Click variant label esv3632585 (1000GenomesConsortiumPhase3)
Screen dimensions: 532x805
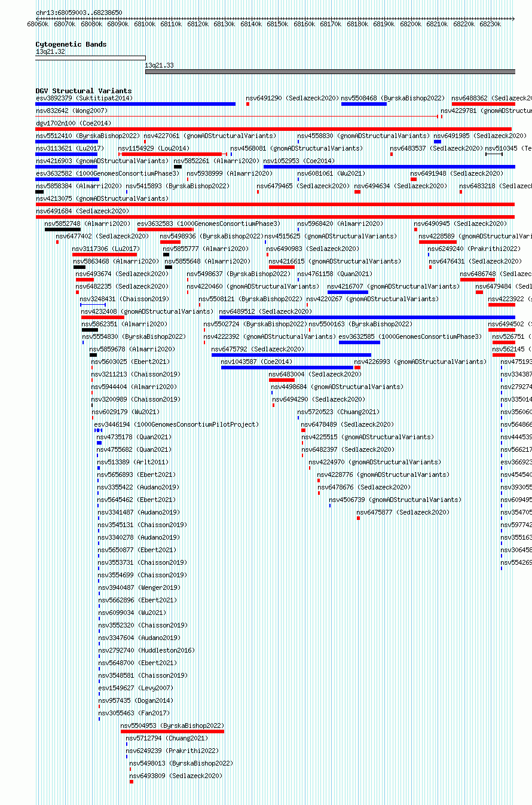pyautogui.click(x=411, y=336)
